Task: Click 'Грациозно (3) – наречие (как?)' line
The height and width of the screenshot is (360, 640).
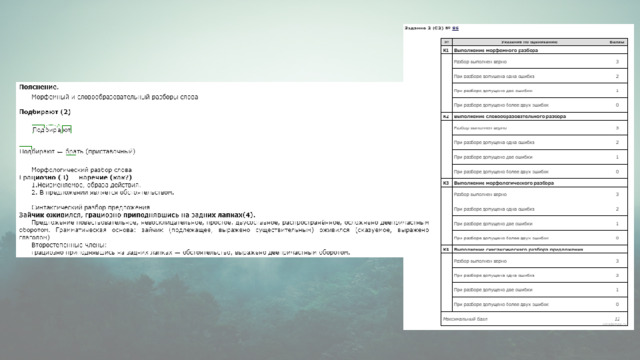Action: click(76, 178)
